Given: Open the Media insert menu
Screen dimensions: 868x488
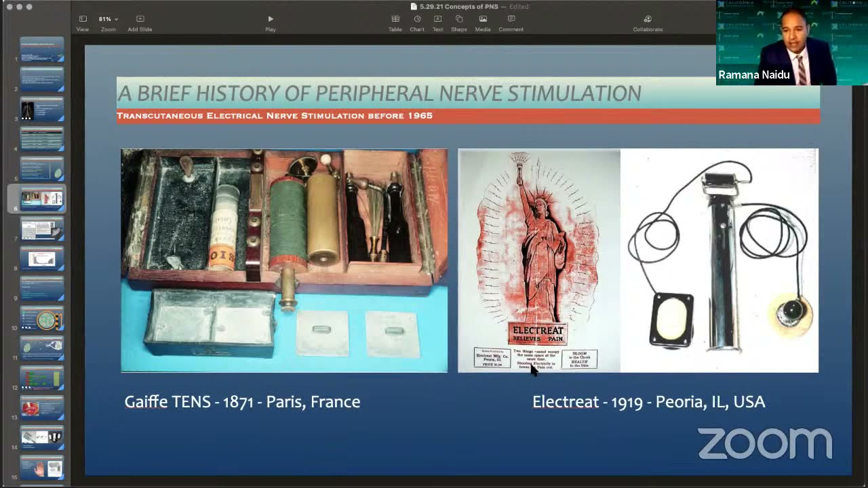Looking at the screenshot, I should click(483, 23).
